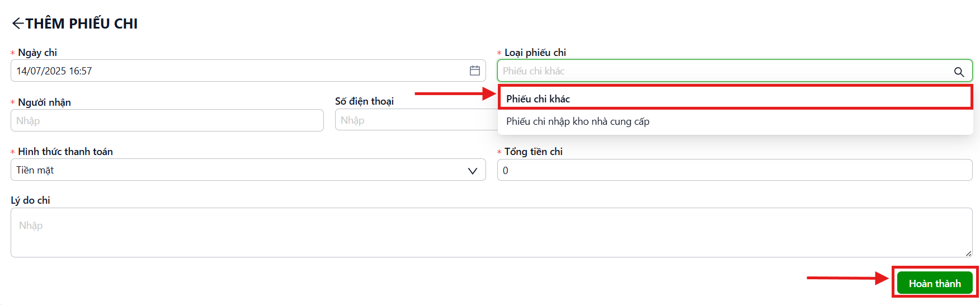Click the Hình thức thanh toán label

click(x=65, y=152)
